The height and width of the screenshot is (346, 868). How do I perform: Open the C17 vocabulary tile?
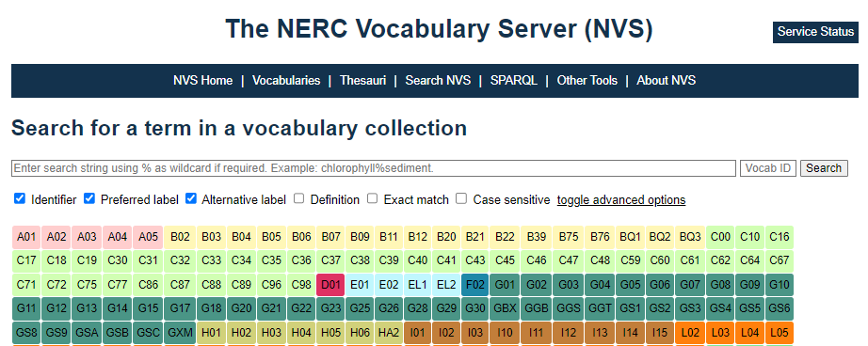(x=26, y=260)
